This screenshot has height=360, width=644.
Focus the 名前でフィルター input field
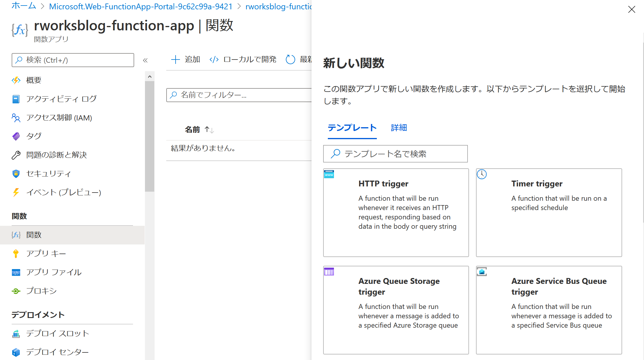pos(239,95)
